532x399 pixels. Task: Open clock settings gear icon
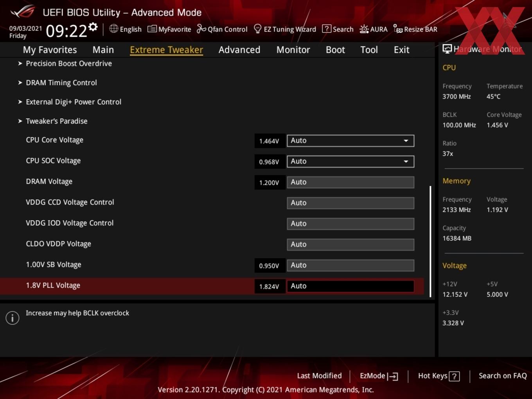93,27
